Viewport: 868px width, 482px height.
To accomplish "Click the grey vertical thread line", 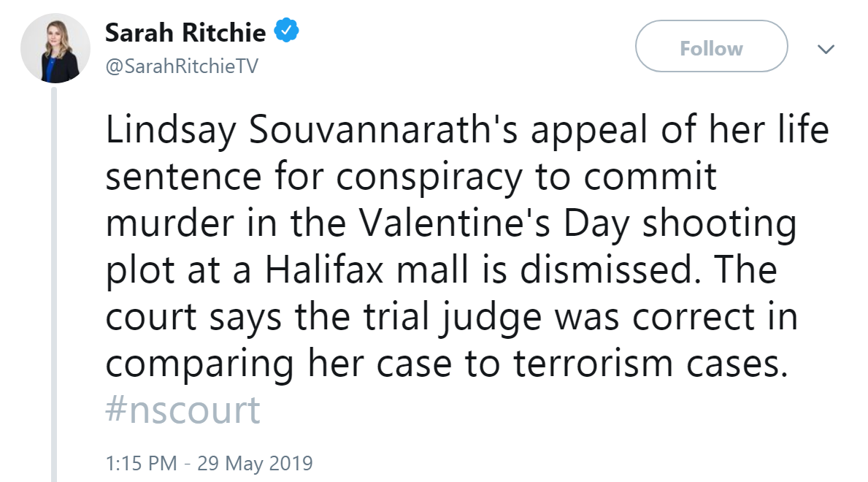I will (x=53, y=285).
